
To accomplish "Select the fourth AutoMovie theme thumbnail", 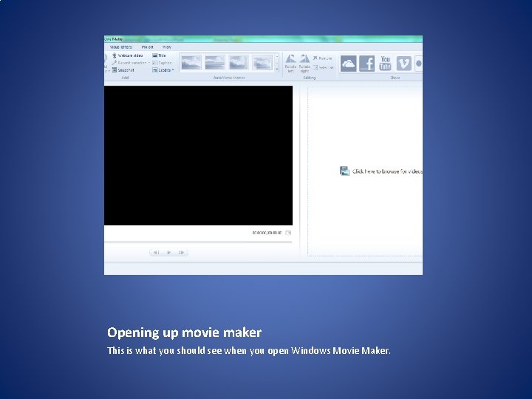I will [x=262, y=63].
